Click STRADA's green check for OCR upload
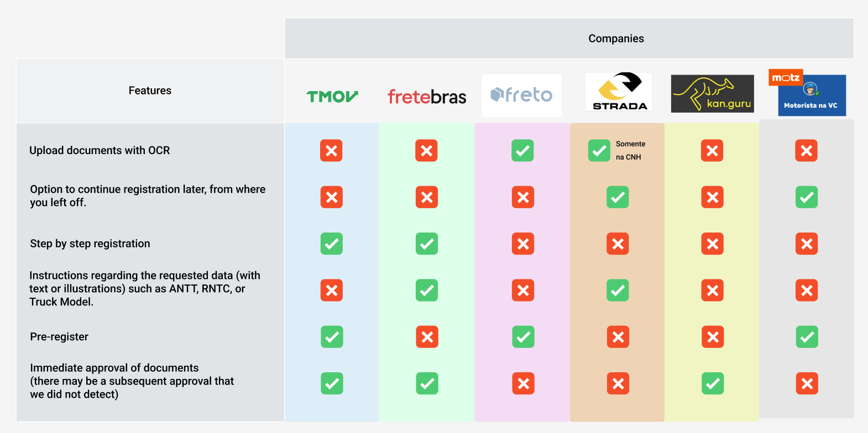This screenshot has height=433, width=868. [599, 150]
